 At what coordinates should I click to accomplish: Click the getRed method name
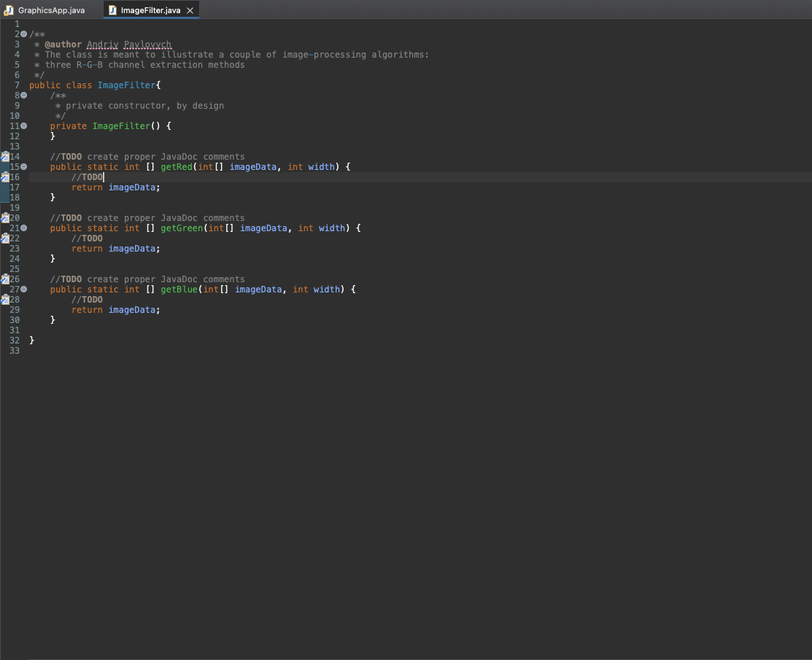[175, 166]
